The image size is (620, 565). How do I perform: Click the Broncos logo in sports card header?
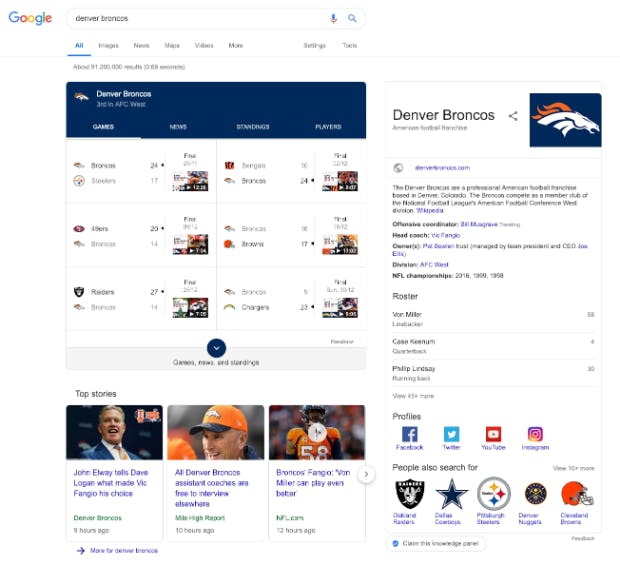(x=81, y=97)
